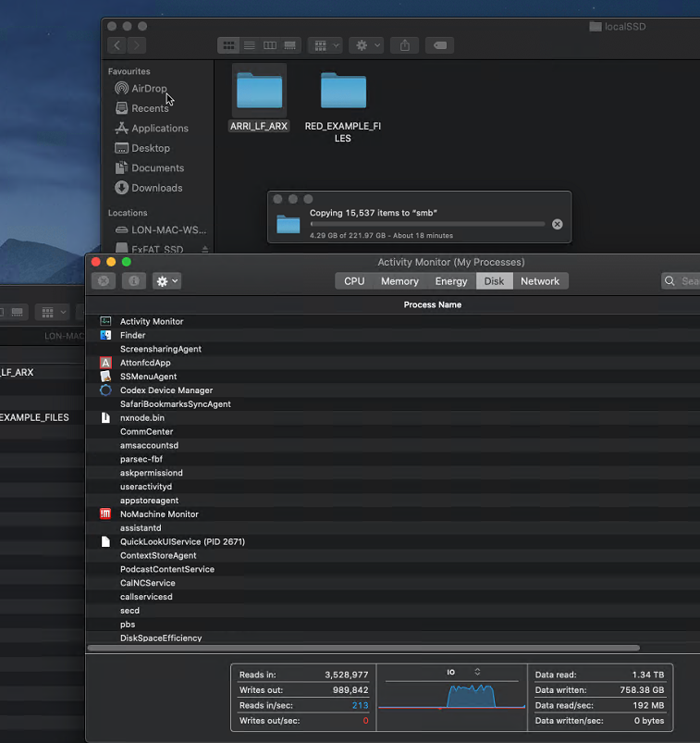Open Applications in the Finder sidebar
The width and height of the screenshot is (700, 743).
pyautogui.click(x=151, y=129)
